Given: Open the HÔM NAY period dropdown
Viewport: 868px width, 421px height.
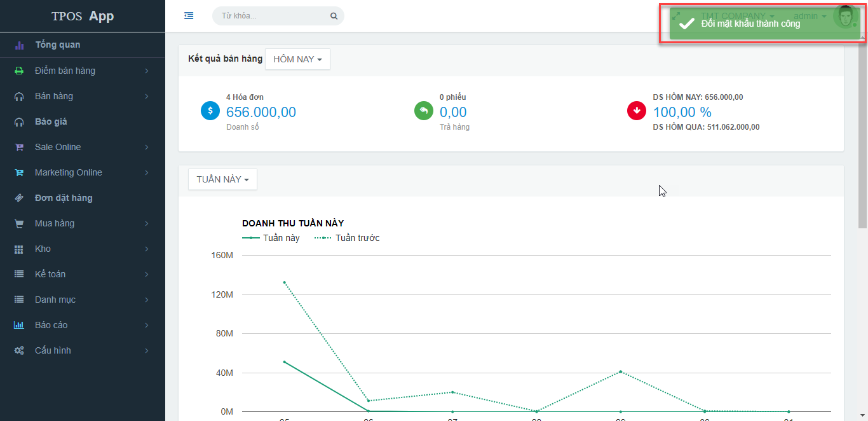Looking at the screenshot, I should tap(297, 59).
